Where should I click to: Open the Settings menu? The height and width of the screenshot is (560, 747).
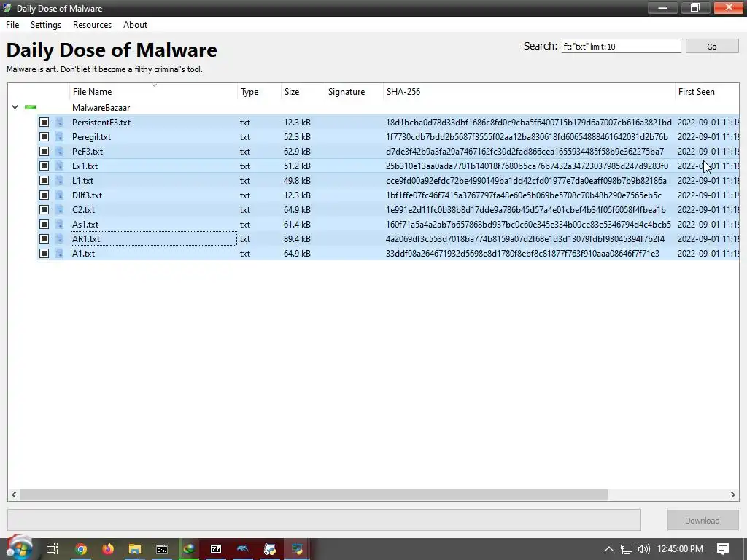click(46, 25)
